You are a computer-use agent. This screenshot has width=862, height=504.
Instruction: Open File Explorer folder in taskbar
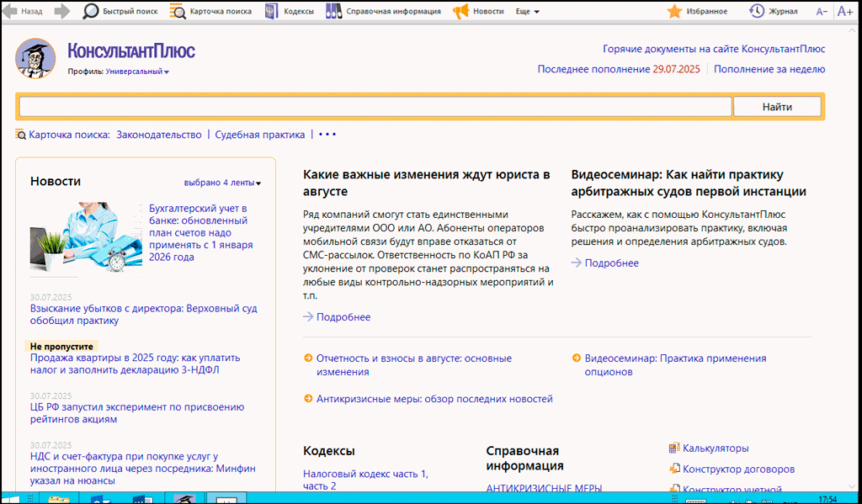(59, 499)
